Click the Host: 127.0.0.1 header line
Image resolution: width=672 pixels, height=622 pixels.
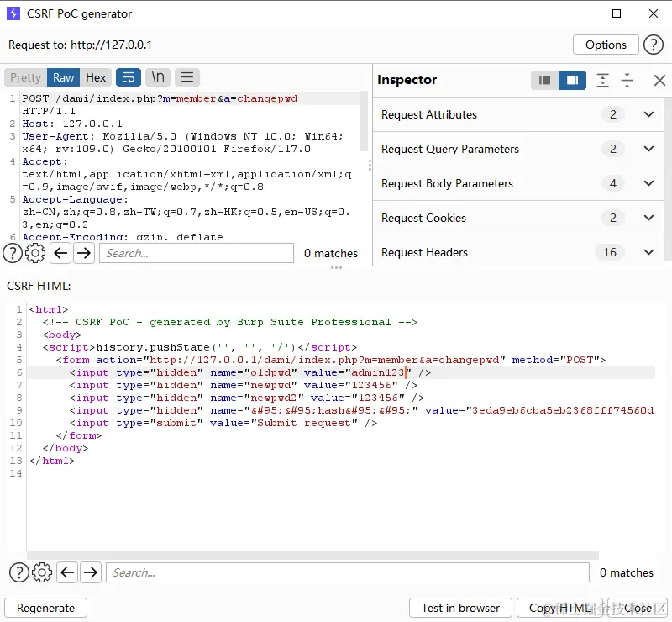coord(72,124)
